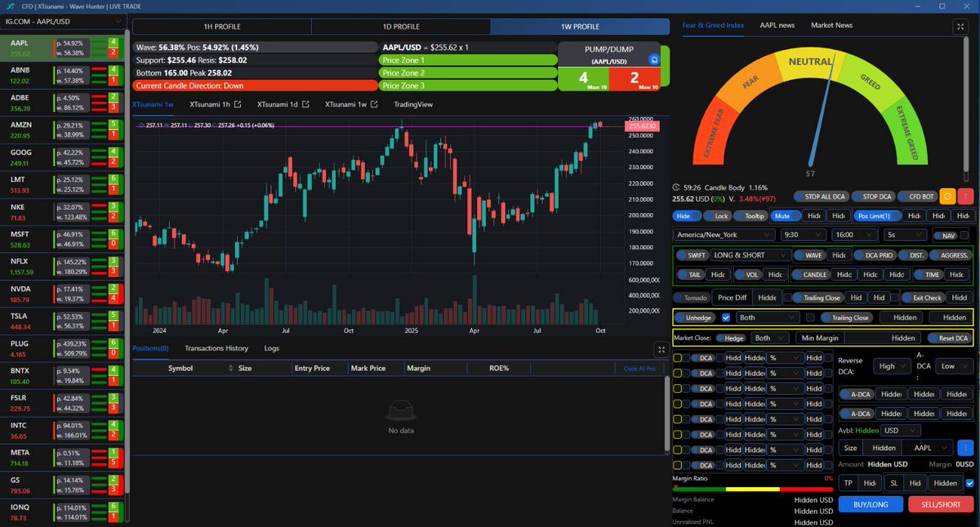Enable the CFD BOT switch
The image size is (980, 527).
(916, 196)
